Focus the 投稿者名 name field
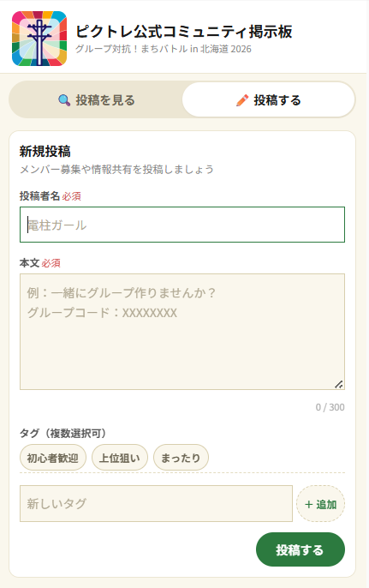This screenshot has height=588, width=369. 182,225
